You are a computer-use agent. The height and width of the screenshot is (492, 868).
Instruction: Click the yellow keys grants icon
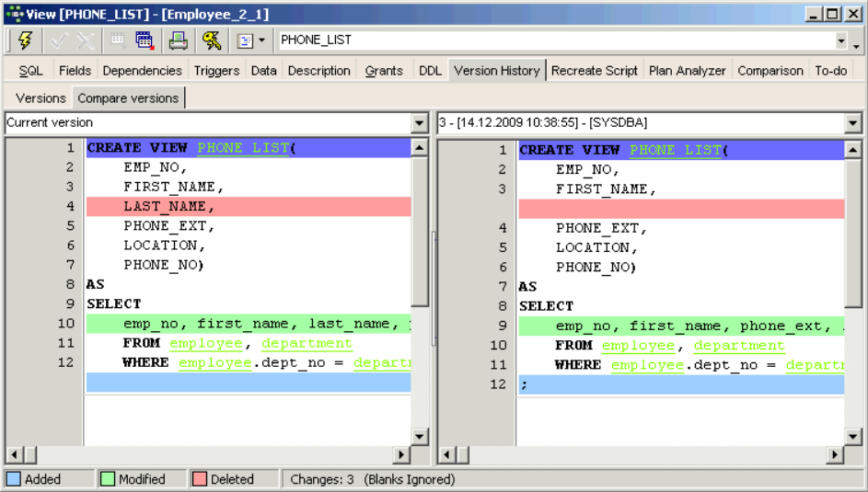coord(212,40)
